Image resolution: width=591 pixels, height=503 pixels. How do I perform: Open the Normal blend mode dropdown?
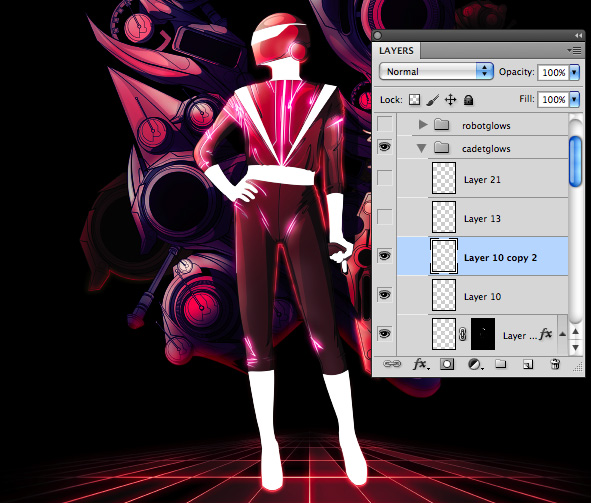point(436,71)
